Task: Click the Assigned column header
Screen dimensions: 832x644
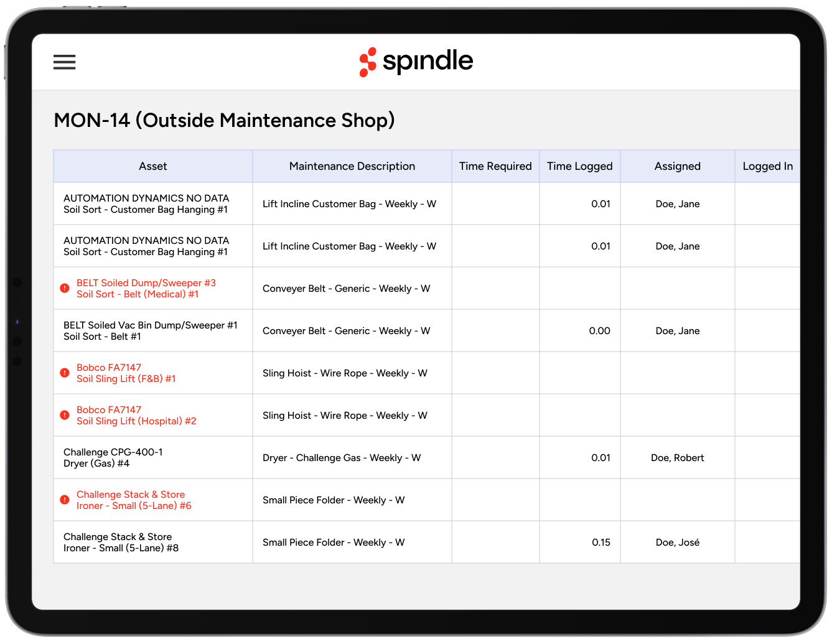Action: click(x=677, y=166)
